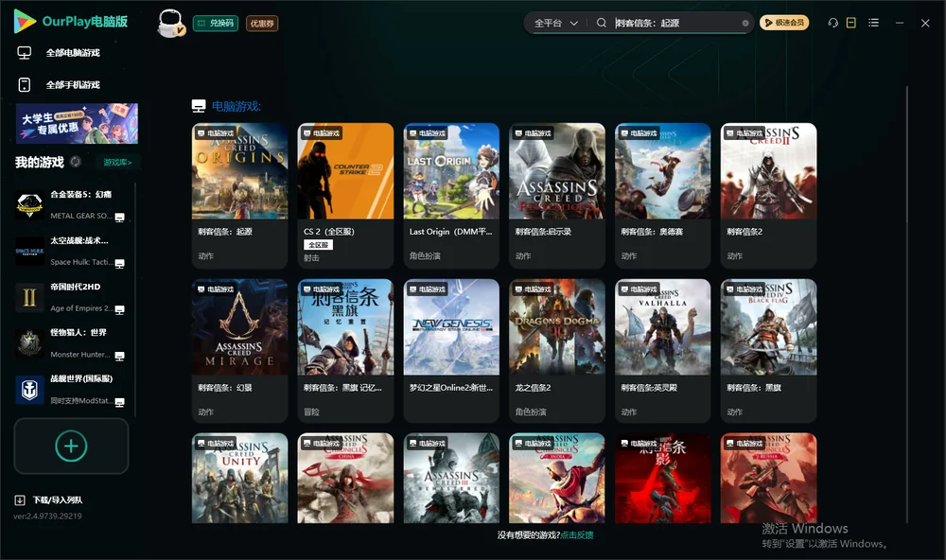Open the 刺客信条2 game card

click(x=768, y=196)
